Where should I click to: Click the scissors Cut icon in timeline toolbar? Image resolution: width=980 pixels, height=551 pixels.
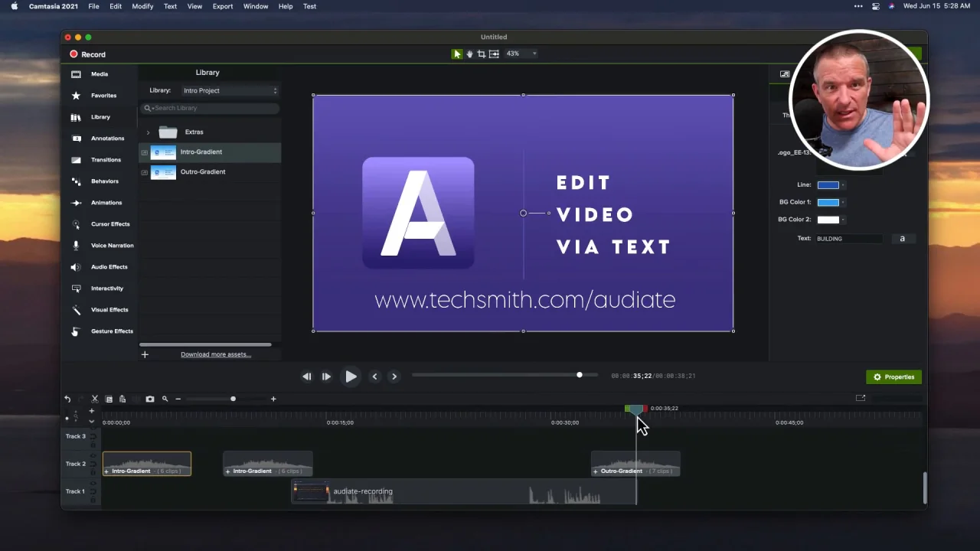coord(95,399)
